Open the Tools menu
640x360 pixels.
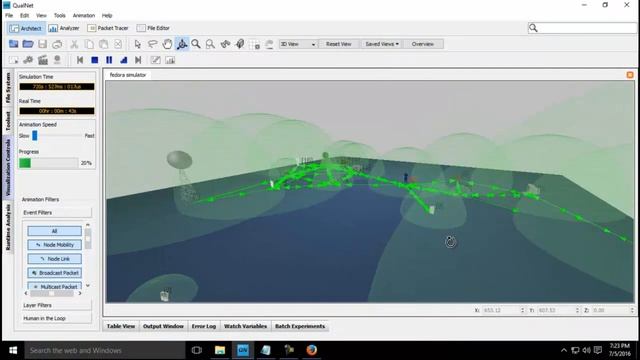(60, 16)
